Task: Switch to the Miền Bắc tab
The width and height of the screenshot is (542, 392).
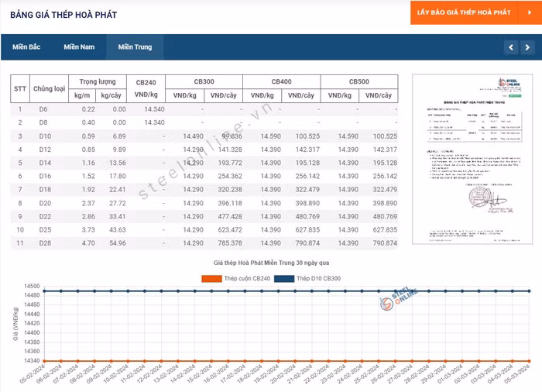Action: (x=26, y=47)
